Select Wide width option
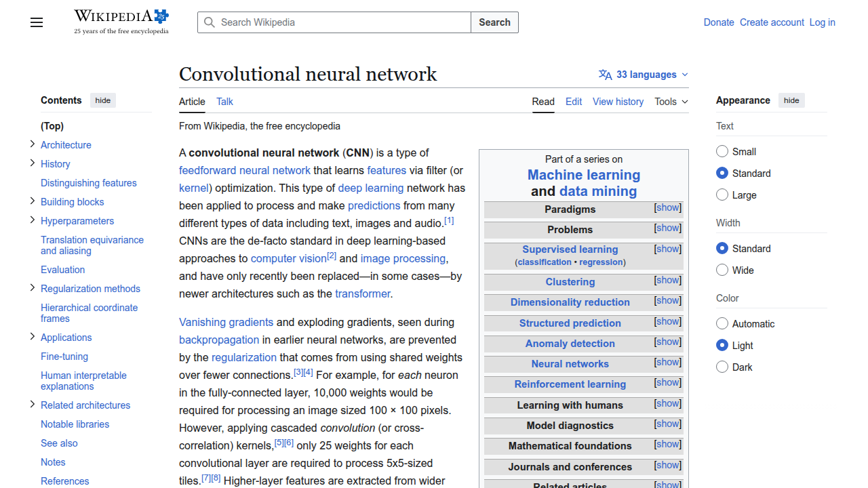This screenshot has height=488, width=868. [x=722, y=270]
